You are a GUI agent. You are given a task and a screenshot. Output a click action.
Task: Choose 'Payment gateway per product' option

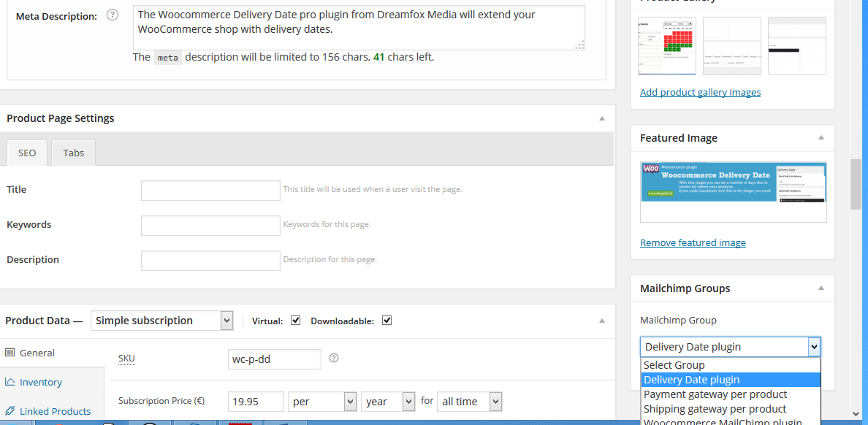730,394
